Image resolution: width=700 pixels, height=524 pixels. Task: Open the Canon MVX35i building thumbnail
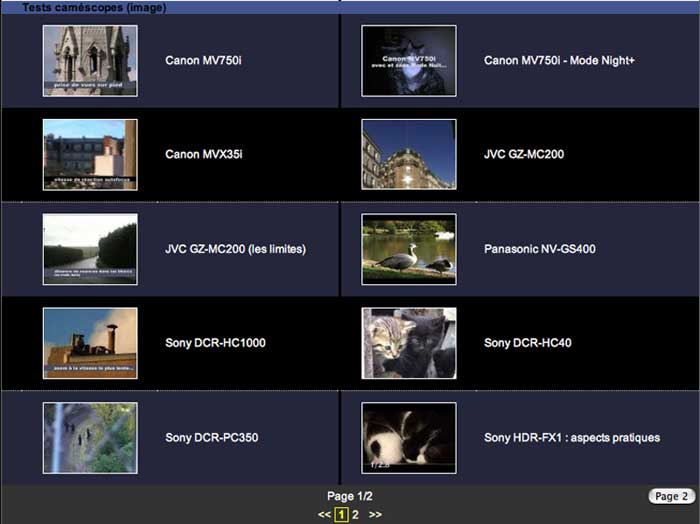pos(90,155)
